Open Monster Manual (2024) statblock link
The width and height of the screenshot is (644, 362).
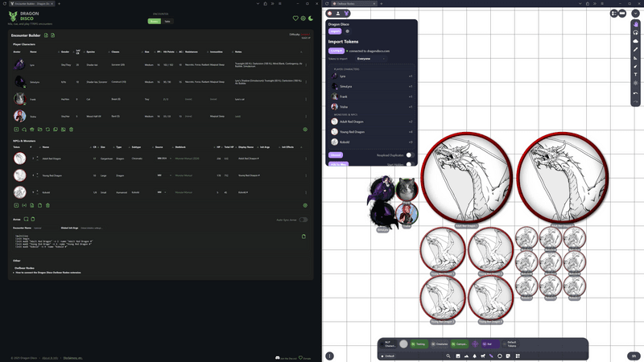(x=187, y=158)
